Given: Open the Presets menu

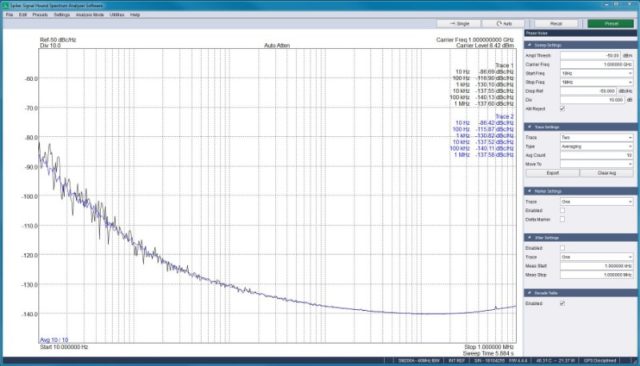Looking at the screenshot, I should point(40,15).
